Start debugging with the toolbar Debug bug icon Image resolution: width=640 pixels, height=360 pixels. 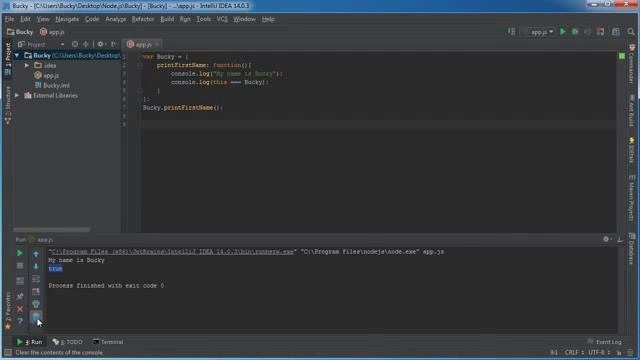[575, 32]
